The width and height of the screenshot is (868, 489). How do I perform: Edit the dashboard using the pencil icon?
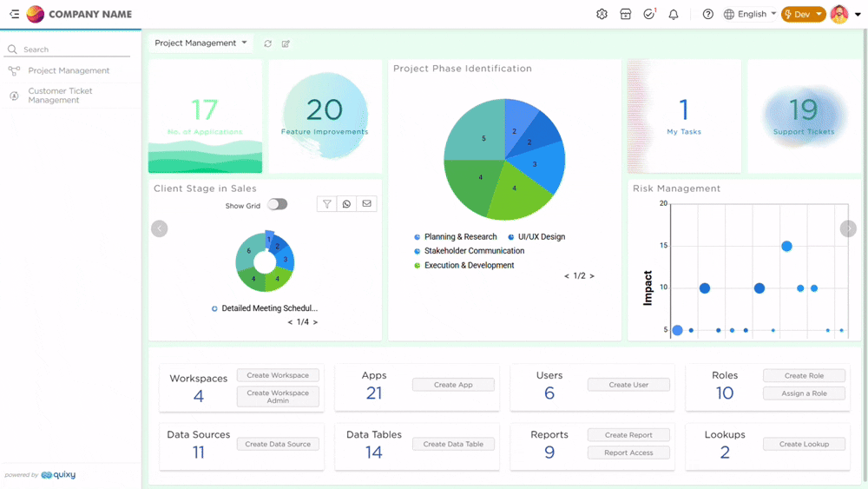286,43
